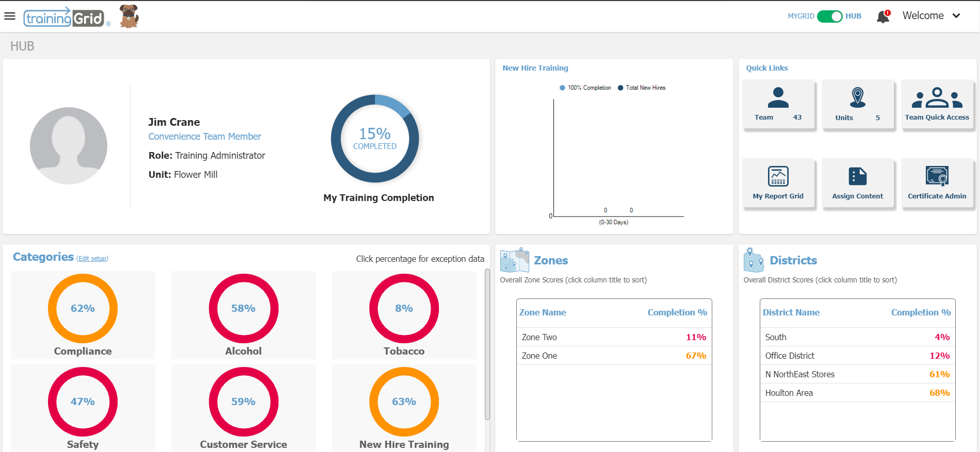Open the Assign Content tile
This screenshot has height=452, width=980.
tap(857, 183)
